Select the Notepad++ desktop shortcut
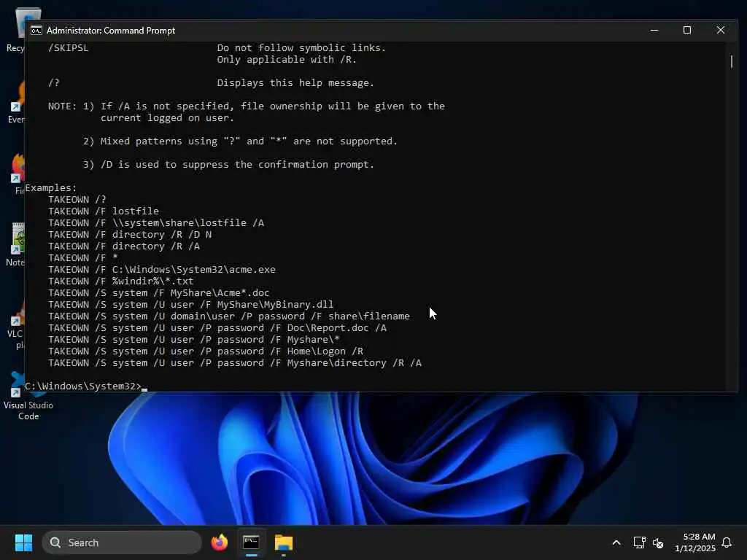Screen dimensions: 747x560 coord(15,245)
